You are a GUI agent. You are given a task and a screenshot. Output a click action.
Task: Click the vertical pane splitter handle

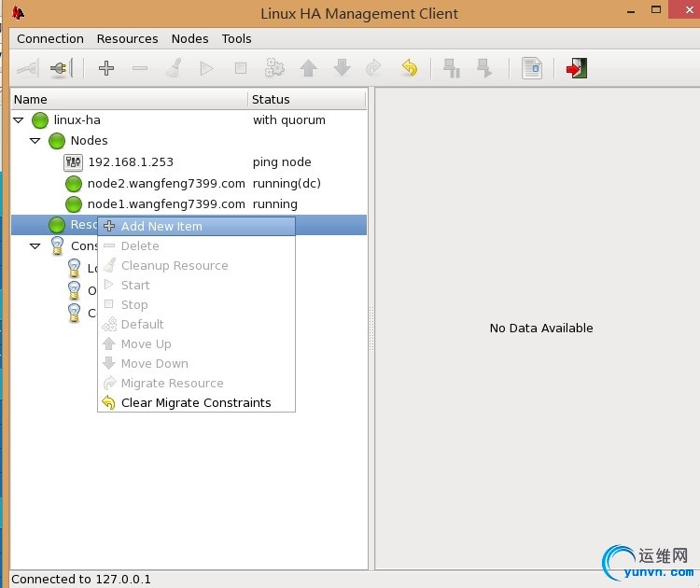coord(371,329)
